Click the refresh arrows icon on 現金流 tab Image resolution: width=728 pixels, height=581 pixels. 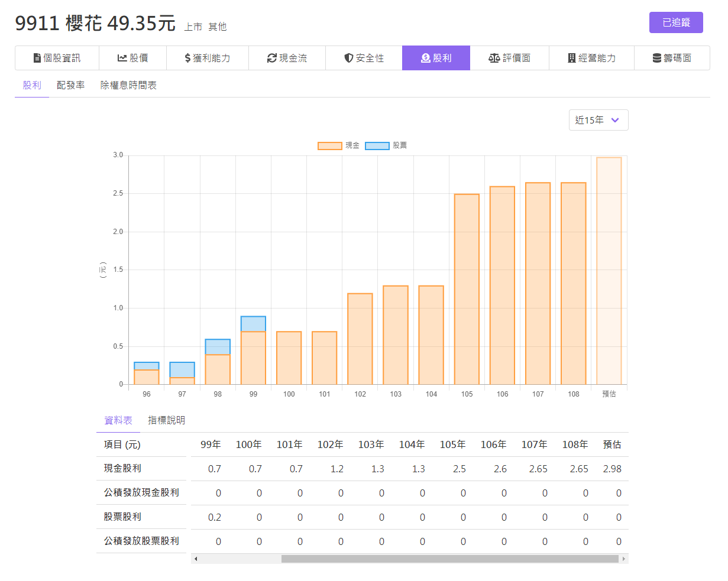(x=272, y=58)
